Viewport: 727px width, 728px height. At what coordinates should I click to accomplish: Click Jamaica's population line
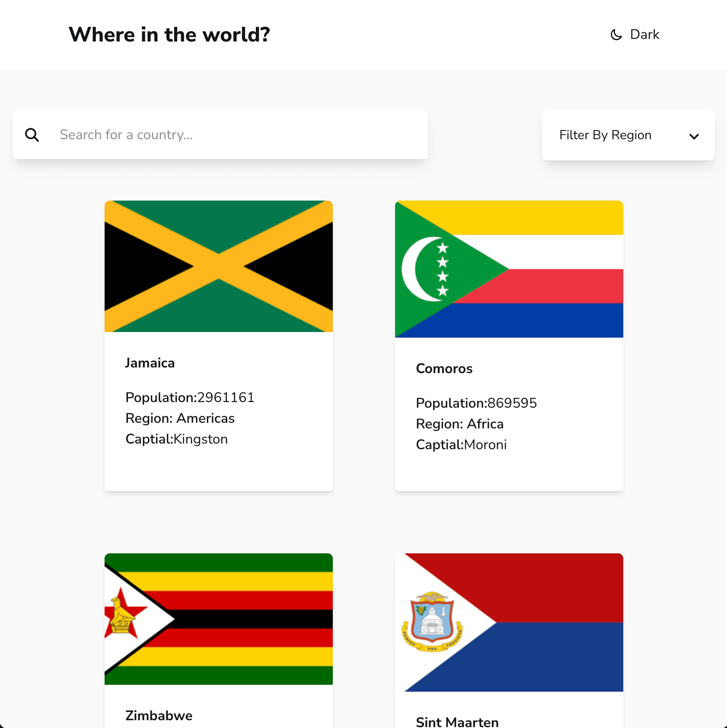[190, 398]
